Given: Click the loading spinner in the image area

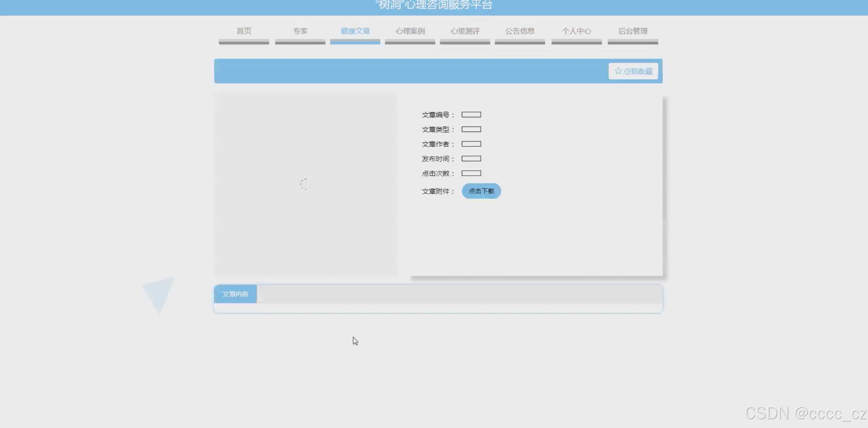Looking at the screenshot, I should (x=305, y=184).
